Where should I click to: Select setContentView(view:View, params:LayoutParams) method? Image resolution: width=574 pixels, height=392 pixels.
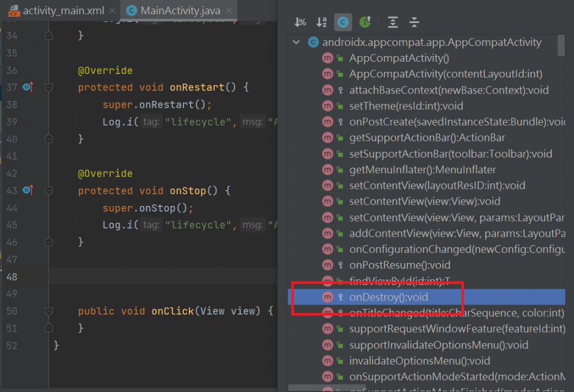457,218
